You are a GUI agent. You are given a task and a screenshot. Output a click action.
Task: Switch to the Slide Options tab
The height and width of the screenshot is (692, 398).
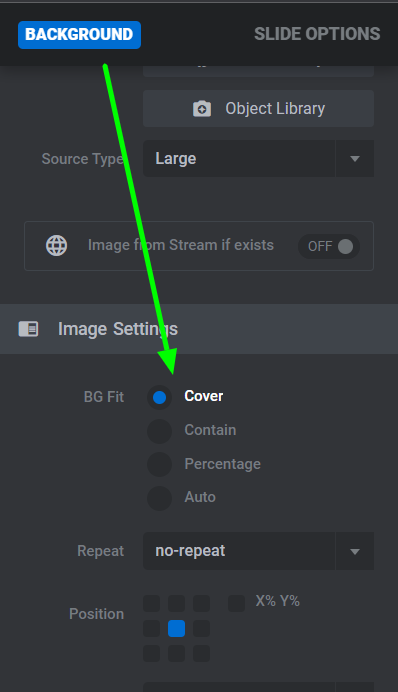(x=317, y=34)
